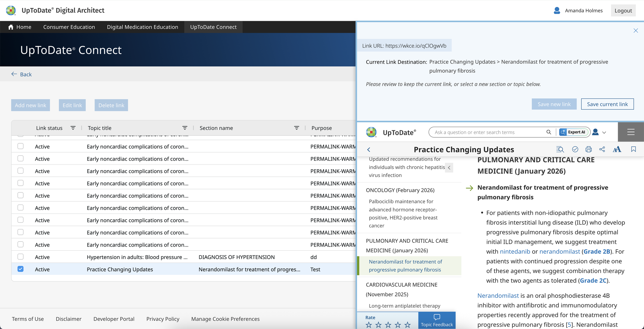644x329 pixels.
Task: Open the embedded UpToDate hamburger menu
Action: tap(631, 132)
